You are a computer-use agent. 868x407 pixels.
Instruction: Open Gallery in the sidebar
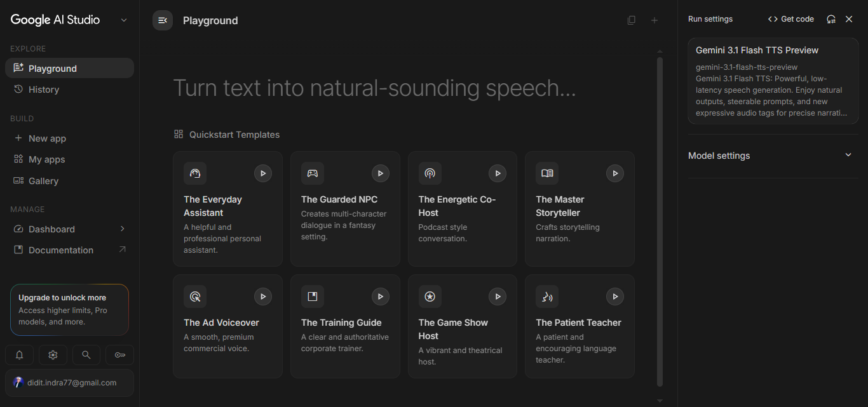coord(70,181)
